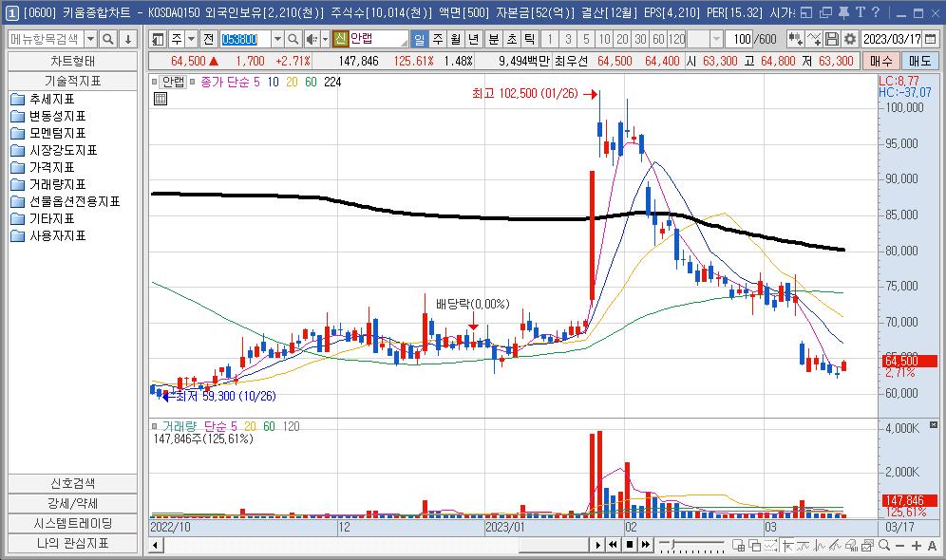Click the A auto-scale icon at bottom

pyautogui.click(x=932, y=546)
